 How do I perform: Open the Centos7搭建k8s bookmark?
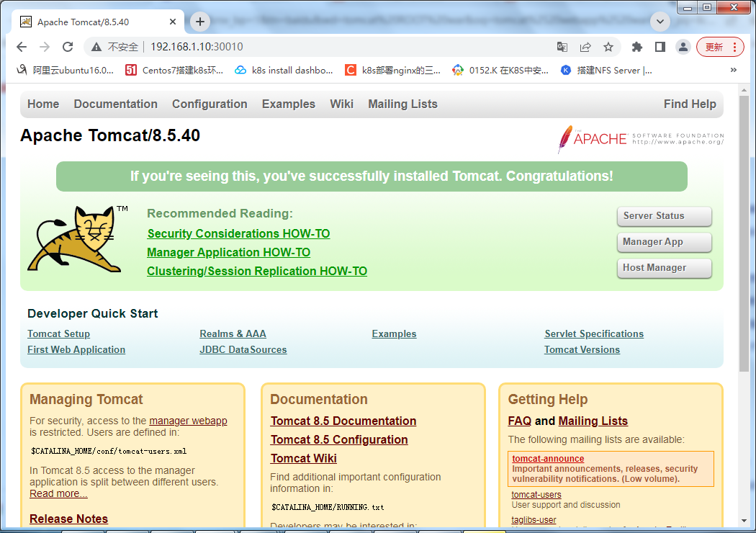[174, 71]
